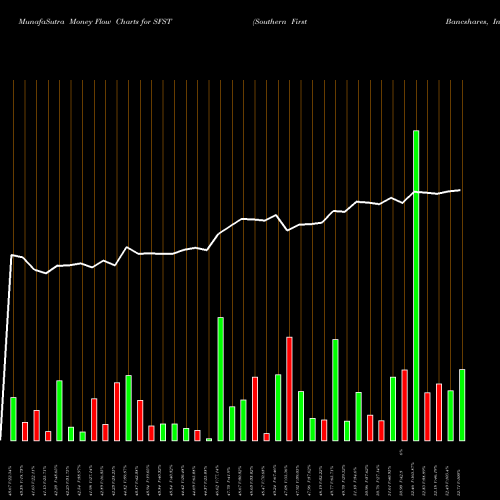This screenshot has width=500, height=500.
Task: Select the tallest green money flow bar
Action: tap(416, 286)
